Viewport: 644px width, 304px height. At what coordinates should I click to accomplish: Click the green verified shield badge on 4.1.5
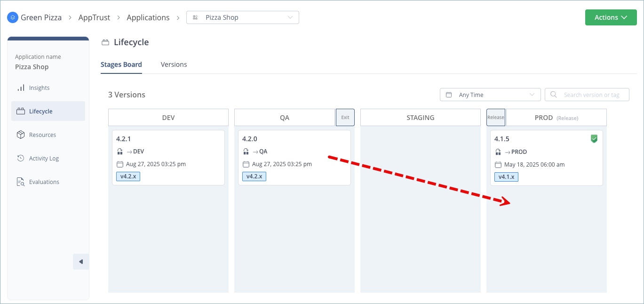coord(594,139)
